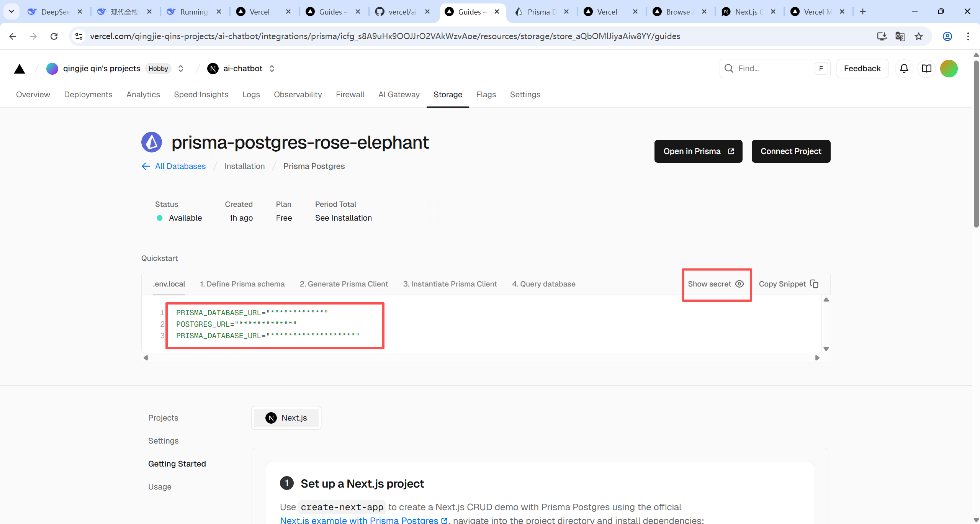This screenshot has width=980, height=524.
Task: Open the notifications bell
Action: tap(904, 69)
